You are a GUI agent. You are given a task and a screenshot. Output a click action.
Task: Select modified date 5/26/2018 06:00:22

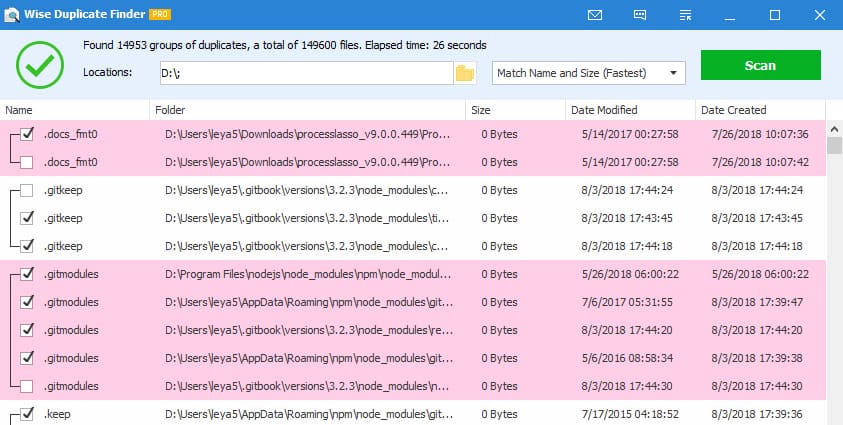(630, 274)
